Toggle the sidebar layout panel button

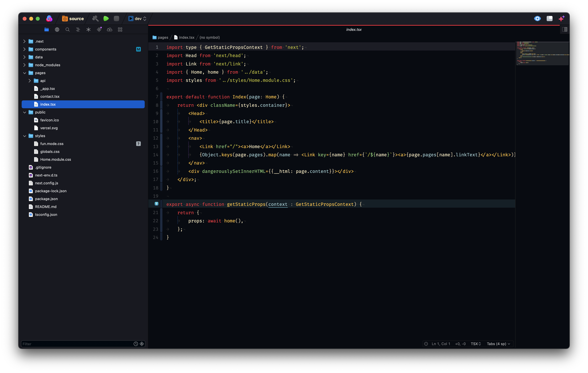[549, 19]
